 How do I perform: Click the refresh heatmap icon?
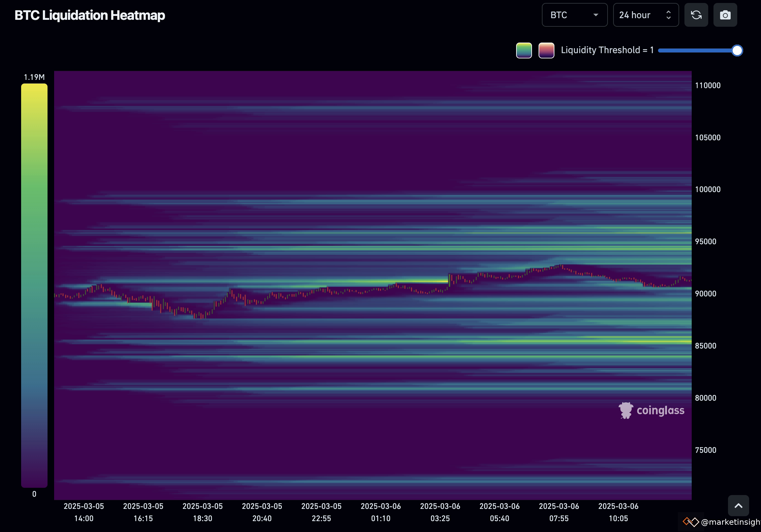696,15
